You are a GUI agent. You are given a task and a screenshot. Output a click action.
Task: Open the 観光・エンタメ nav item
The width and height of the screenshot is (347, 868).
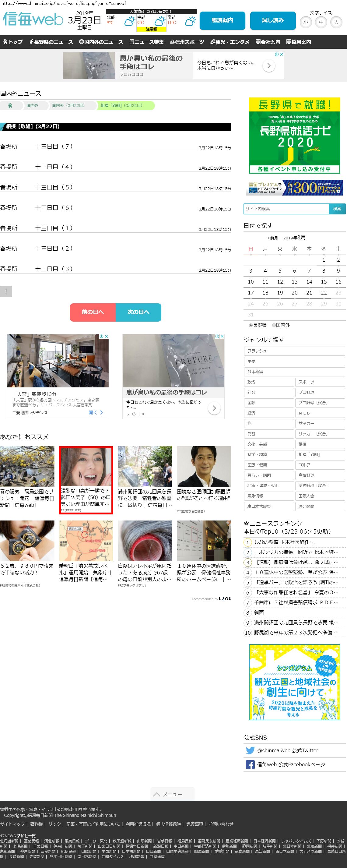pos(230,42)
